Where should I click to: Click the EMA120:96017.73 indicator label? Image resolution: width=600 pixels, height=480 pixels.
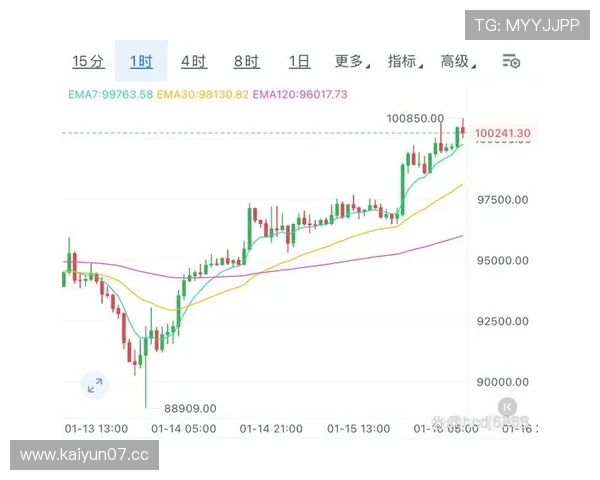(x=300, y=94)
